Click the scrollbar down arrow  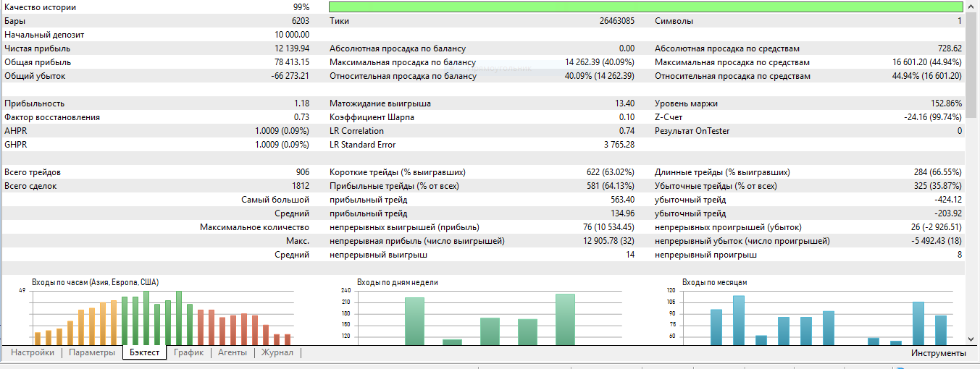(x=971, y=339)
